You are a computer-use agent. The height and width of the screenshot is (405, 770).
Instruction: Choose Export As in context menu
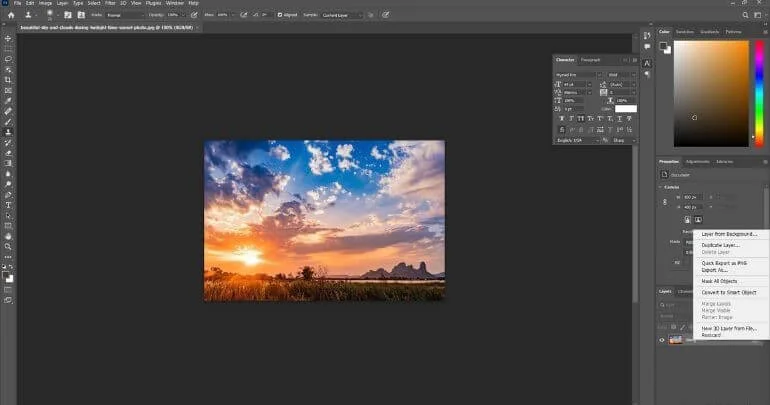(714, 270)
